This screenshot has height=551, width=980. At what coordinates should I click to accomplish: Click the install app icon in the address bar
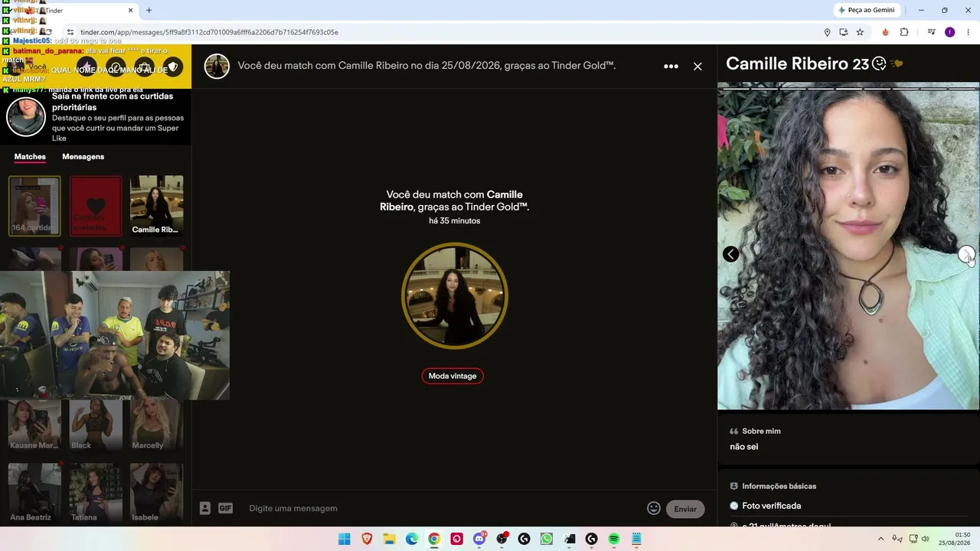[844, 32]
